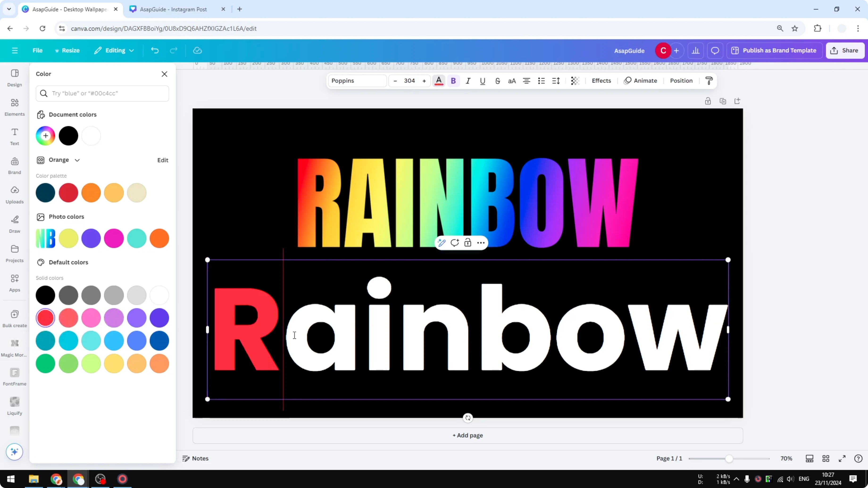Expand the Orange color palette section

pyautogui.click(x=77, y=160)
